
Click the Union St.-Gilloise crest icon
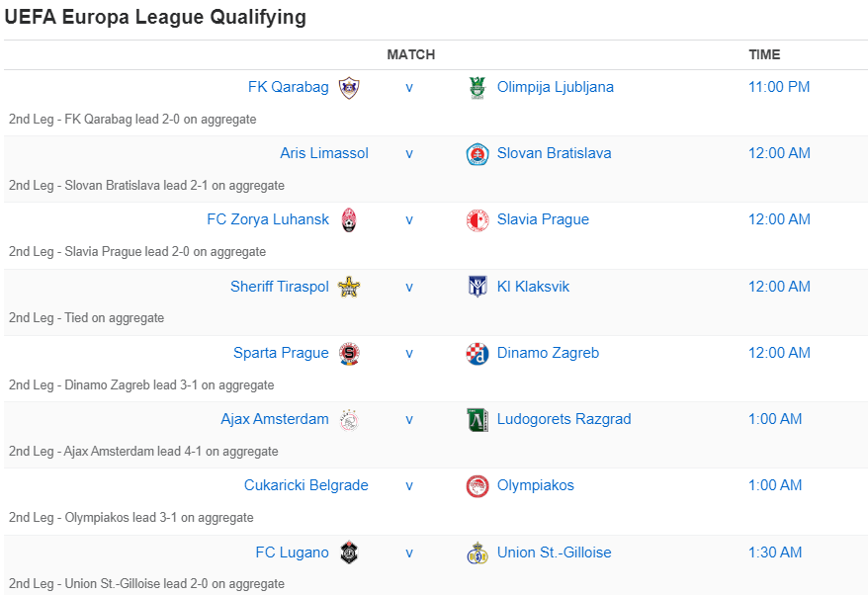[x=477, y=552]
